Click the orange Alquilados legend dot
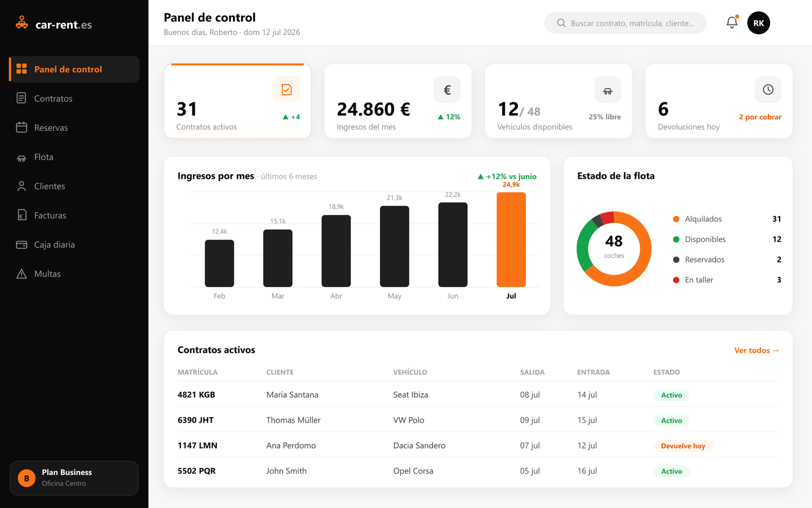Screen dimensions: 812x508 (x=676, y=219)
